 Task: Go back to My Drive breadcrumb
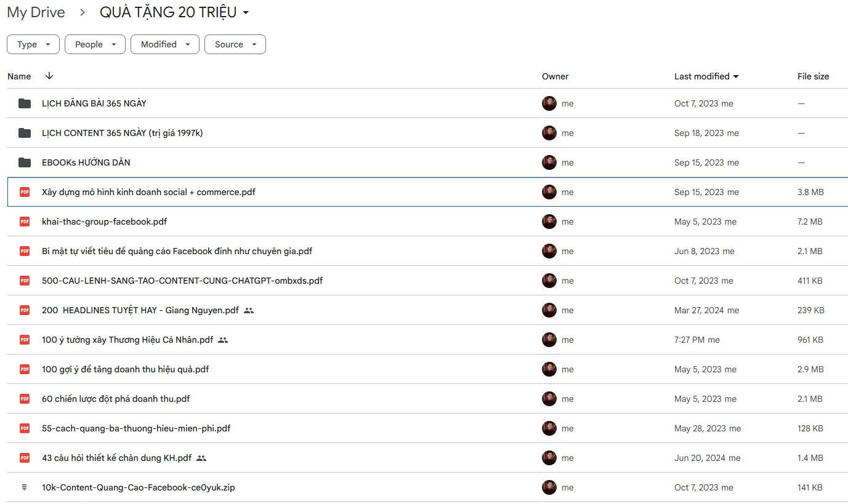click(36, 12)
